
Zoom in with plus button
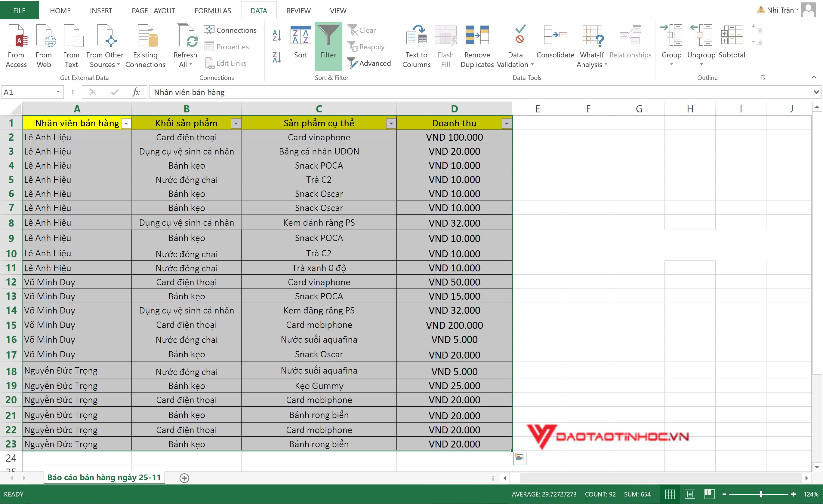793,494
